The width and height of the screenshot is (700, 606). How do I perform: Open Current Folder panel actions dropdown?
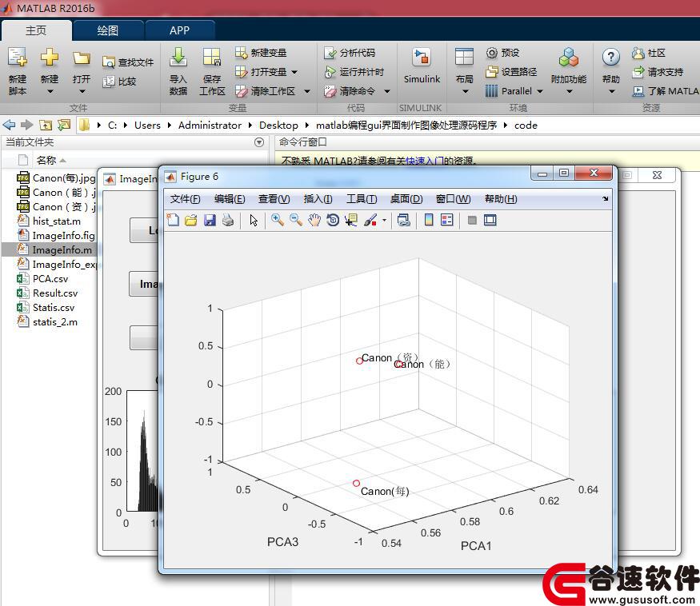pos(259,142)
